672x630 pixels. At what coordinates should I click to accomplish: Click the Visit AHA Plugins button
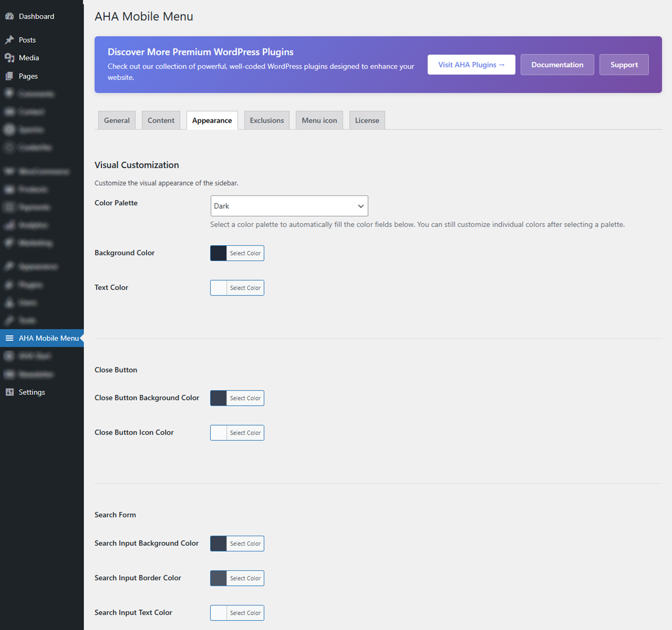click(471, 65)
